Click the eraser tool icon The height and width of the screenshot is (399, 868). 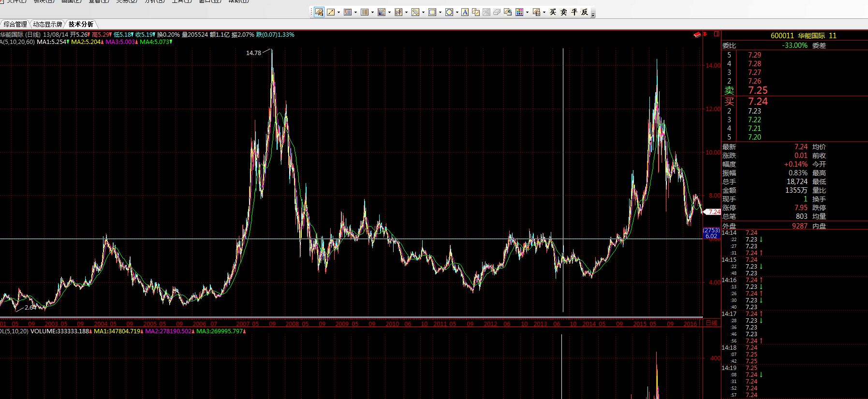click(497, 12)
